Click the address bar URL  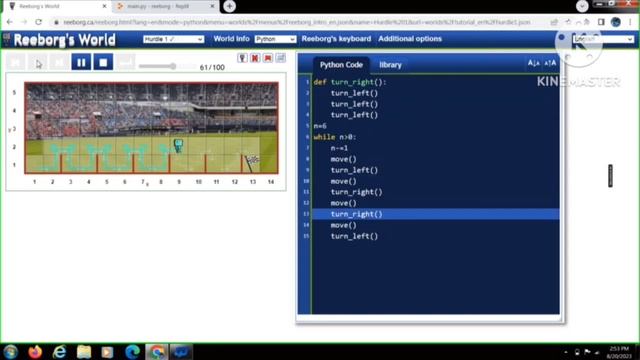(x=297, y=22)
